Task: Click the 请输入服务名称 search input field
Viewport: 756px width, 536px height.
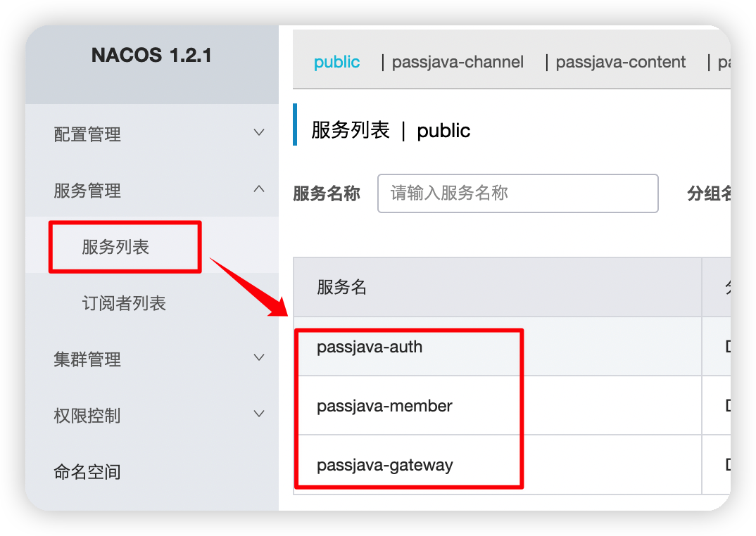Action: click(x=517, y=193)
